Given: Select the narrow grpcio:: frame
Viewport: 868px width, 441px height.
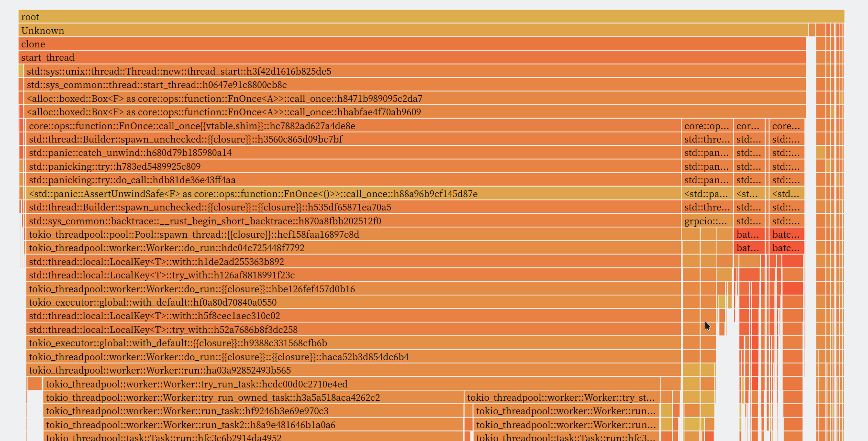Looking at the screenshot, I should pos(707,221).
